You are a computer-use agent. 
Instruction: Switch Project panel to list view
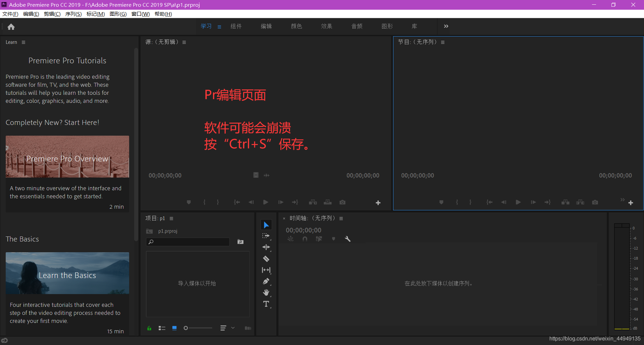[x=162, y=328]
